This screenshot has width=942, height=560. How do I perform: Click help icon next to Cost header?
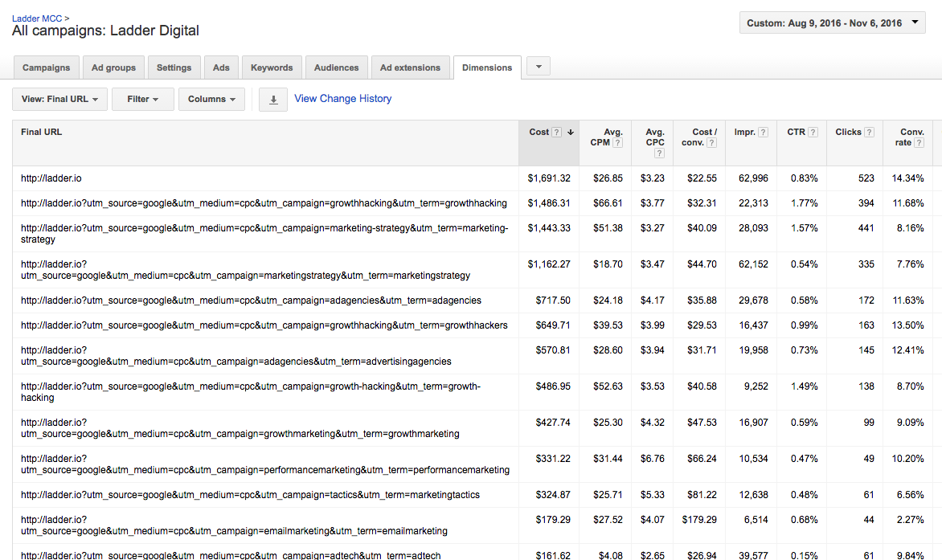pyautogui.click(x=557, y=133)
